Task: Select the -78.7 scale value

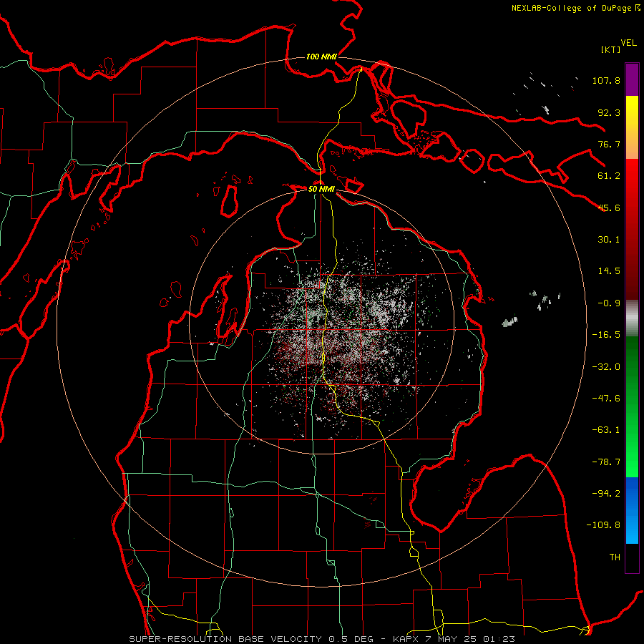Action: point(606,462)
